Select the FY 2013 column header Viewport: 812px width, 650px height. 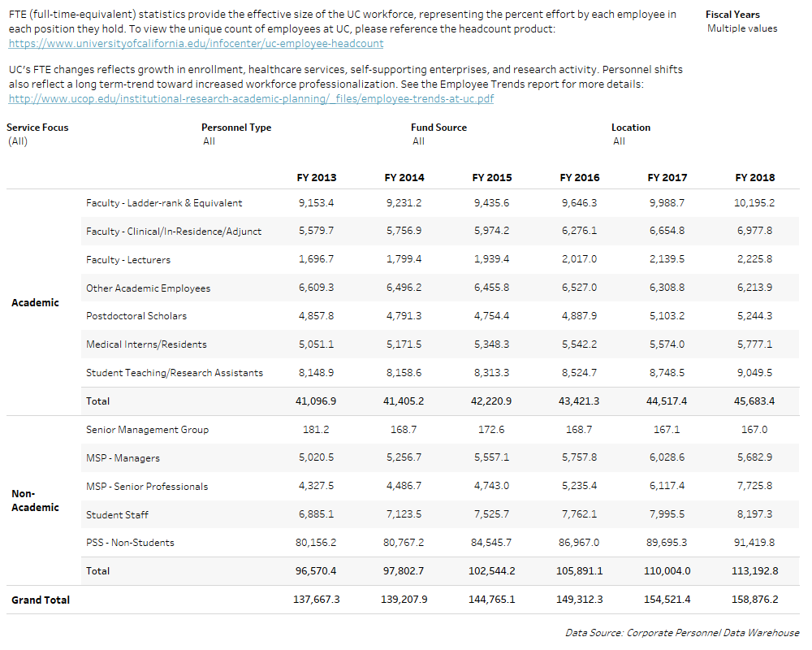pyautogui.click(x=316, y=177)
